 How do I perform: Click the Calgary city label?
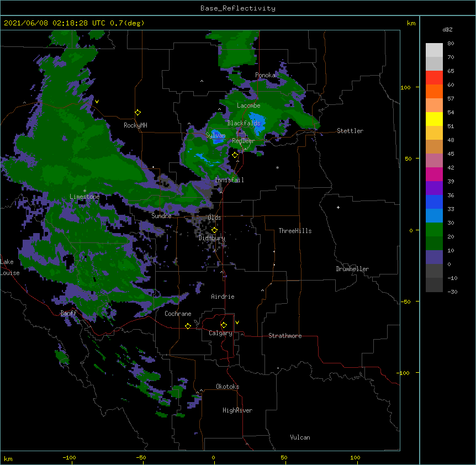[220, 333]
